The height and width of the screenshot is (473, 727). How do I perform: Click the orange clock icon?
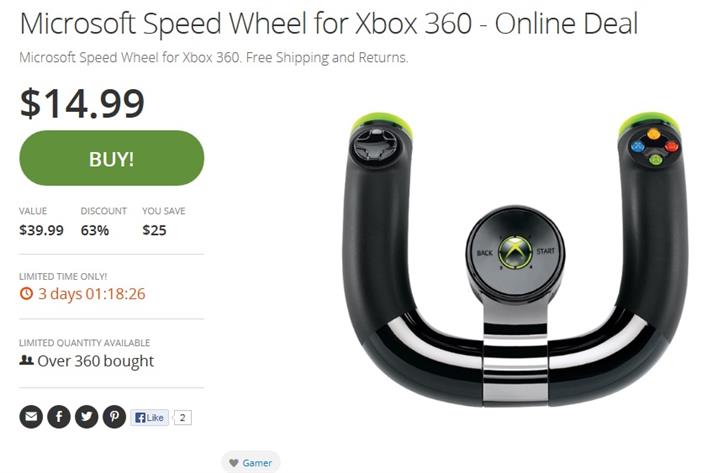coord(26,293)
